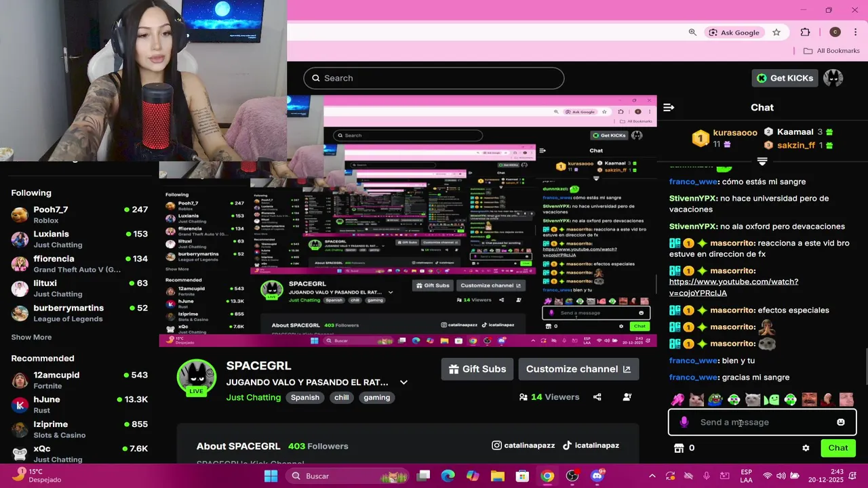The width and height of the screenshot is (868, 488).
Task: Open Iziprime recommended channel
Action: (79, 430)
